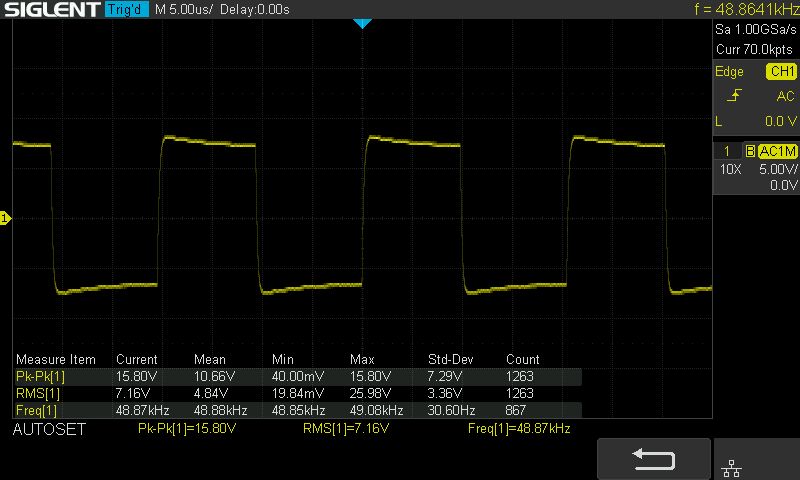Click the Count column header

click(x=522, y=359)
